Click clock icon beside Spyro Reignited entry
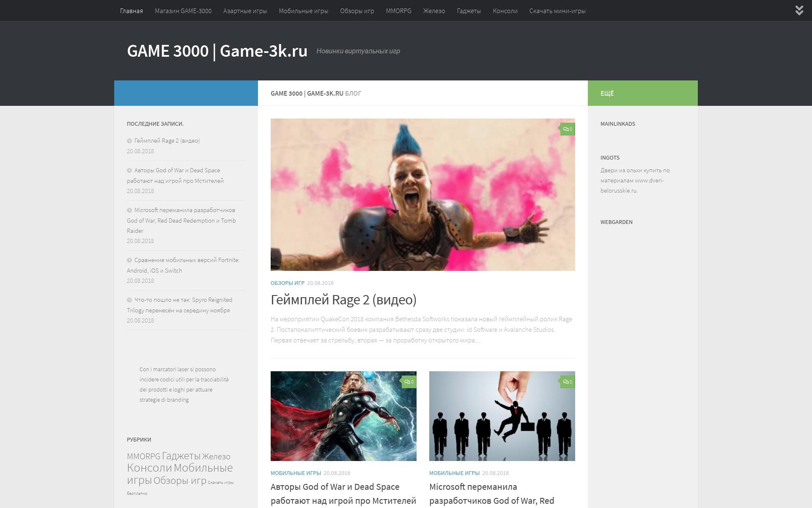Screen dimensions: 812x508 129,300
